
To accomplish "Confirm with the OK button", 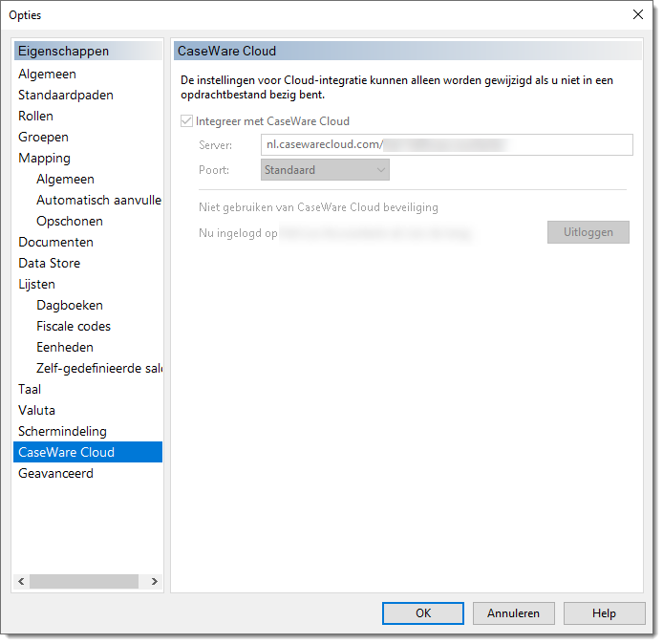I will 423,613.
